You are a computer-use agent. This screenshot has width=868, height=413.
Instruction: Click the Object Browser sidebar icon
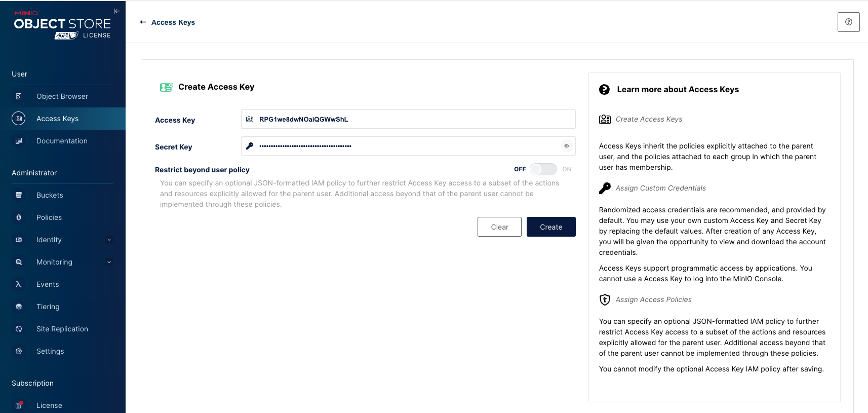[19, 96]
